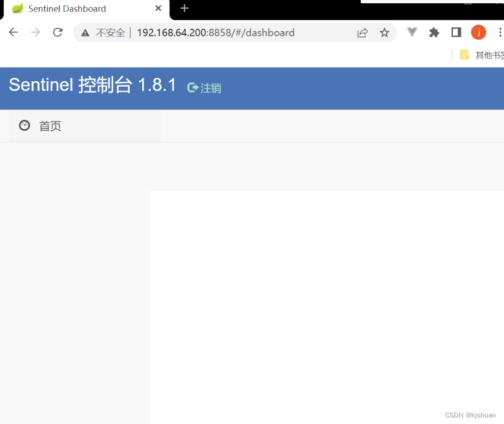This screenshot has width=504, height=424.
Task: Focus the address bar URL 192.168.64.200:8858
Action: (x=216, y=33)
